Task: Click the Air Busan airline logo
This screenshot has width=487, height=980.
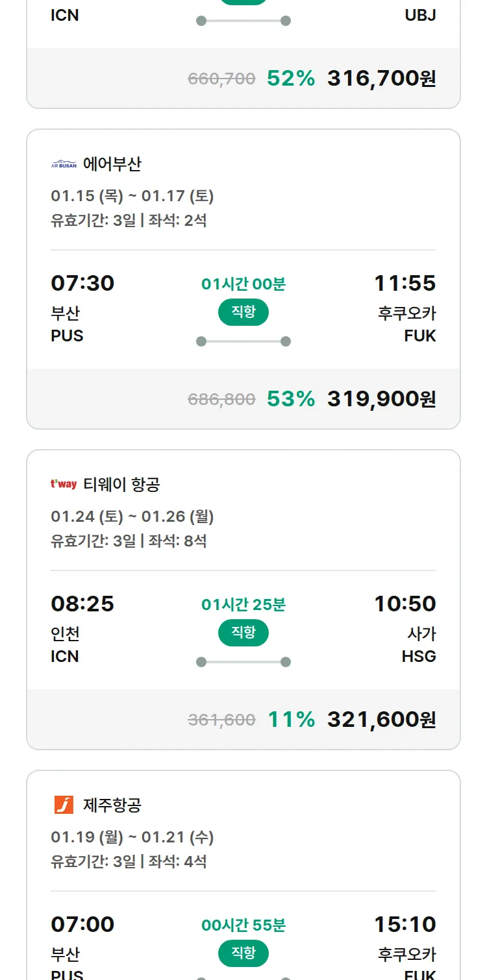Action: coord(64,164)
